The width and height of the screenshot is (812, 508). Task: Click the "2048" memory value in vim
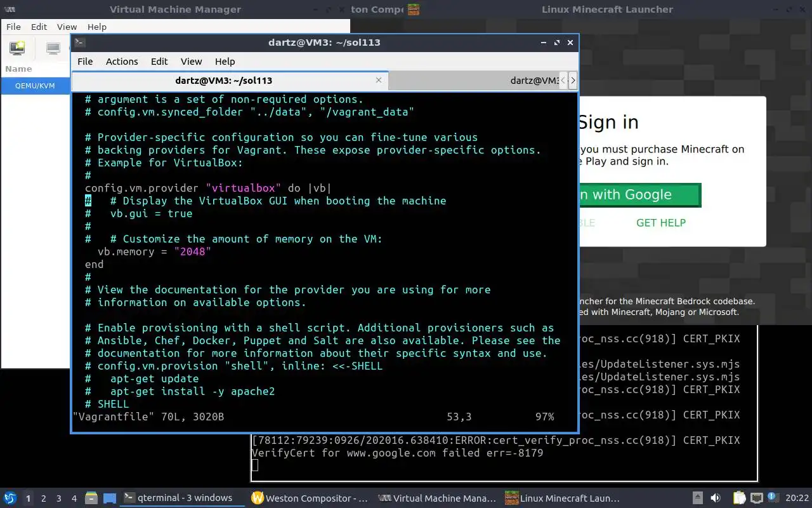(192, 251)
